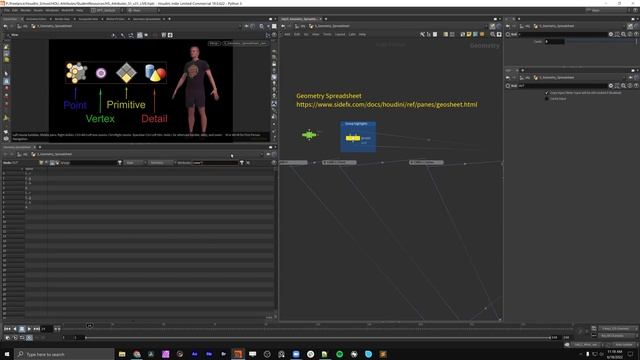This screenshot has width=640, height=360.
Task: Click the blue network box icon in network toolbar
Action: pos(476,35)
